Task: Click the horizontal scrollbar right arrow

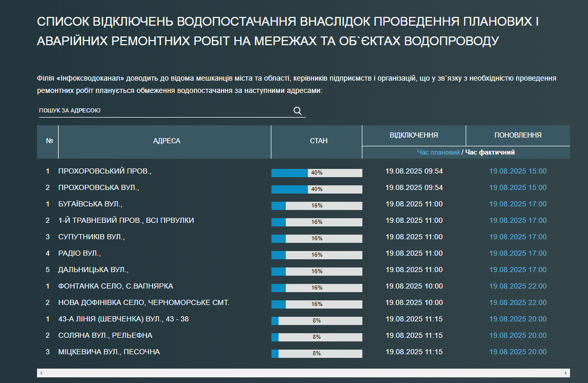Action: tap(566, 373)
